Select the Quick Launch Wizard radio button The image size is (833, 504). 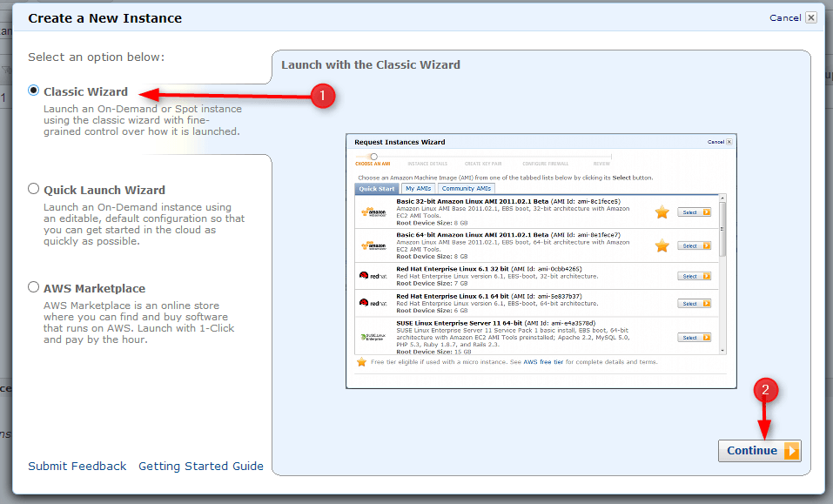point(33,189)
